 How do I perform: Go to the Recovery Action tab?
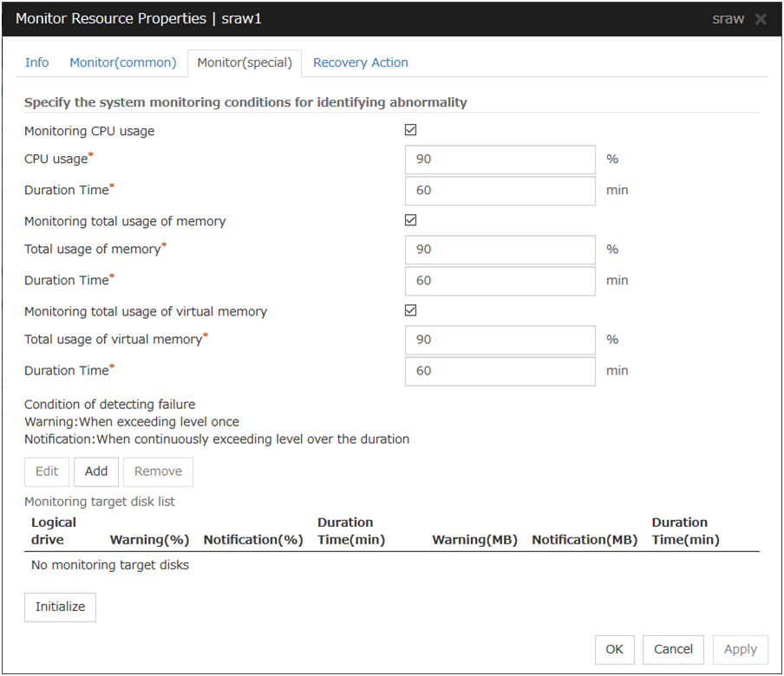(360, 62)
